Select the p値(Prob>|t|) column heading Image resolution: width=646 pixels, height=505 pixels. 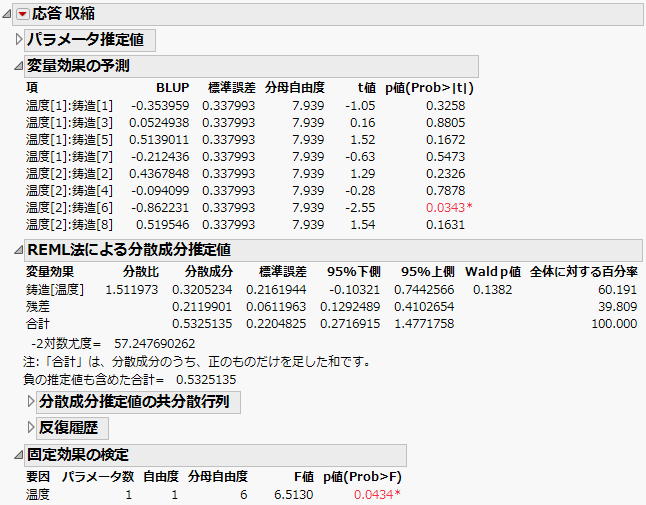point(429,88)
